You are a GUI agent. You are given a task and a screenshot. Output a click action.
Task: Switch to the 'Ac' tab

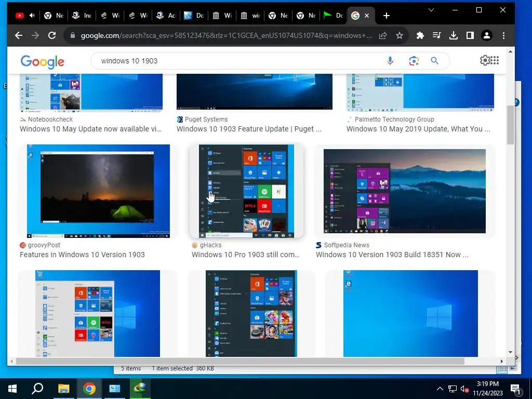166,15
